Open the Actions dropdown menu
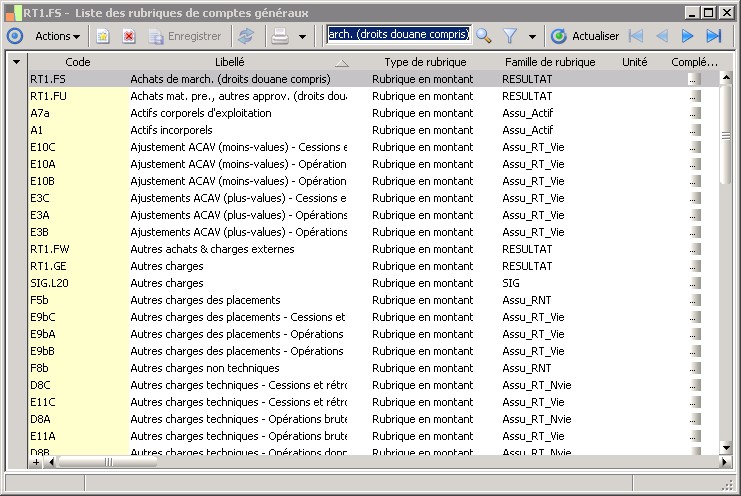 coord(57,36)
